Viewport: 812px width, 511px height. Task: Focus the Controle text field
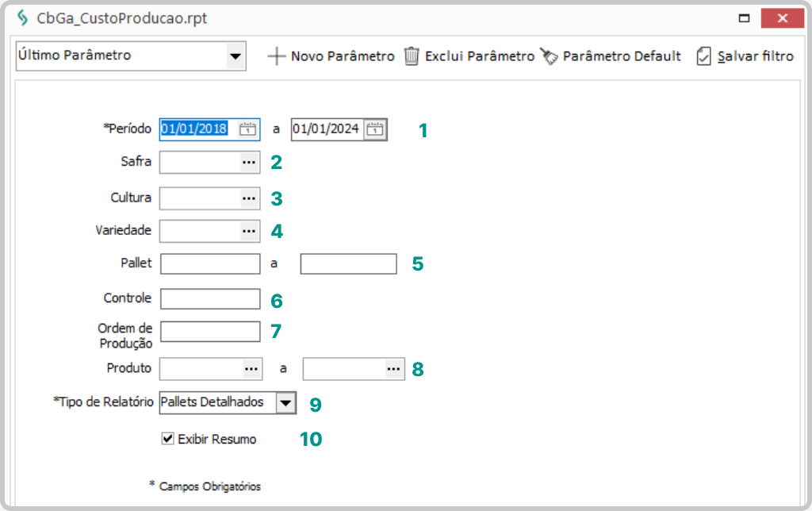(210, 299)
